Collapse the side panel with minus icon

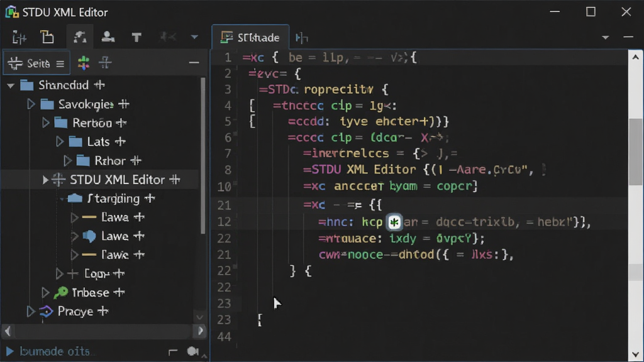[x=194, y=63]
